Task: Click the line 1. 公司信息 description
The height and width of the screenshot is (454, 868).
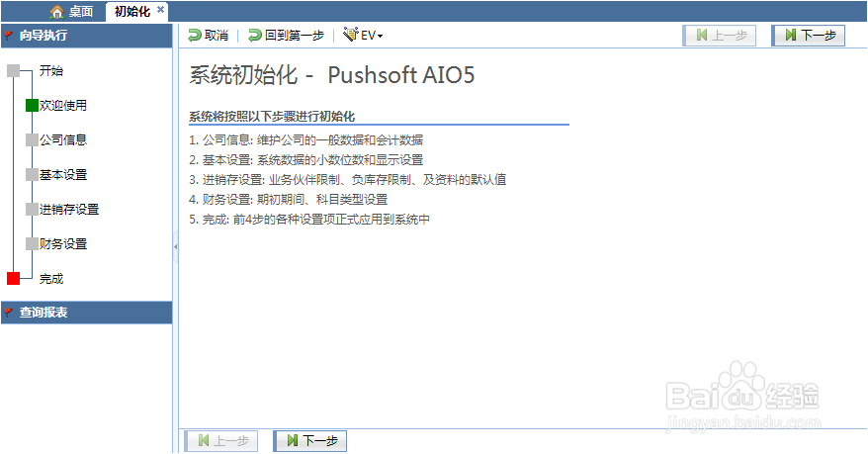Action: [x=306, y=140]
